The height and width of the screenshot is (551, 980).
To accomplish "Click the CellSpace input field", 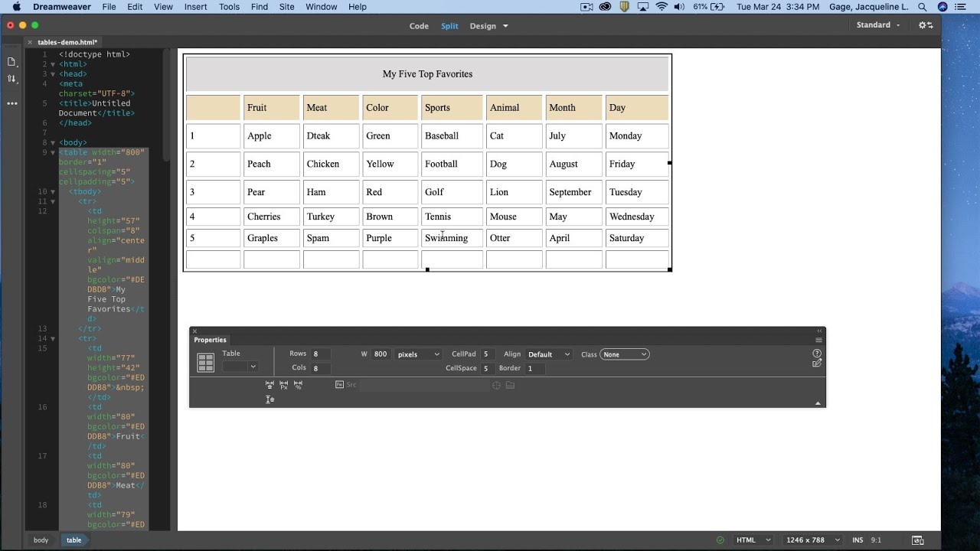I will coord(488,368).
